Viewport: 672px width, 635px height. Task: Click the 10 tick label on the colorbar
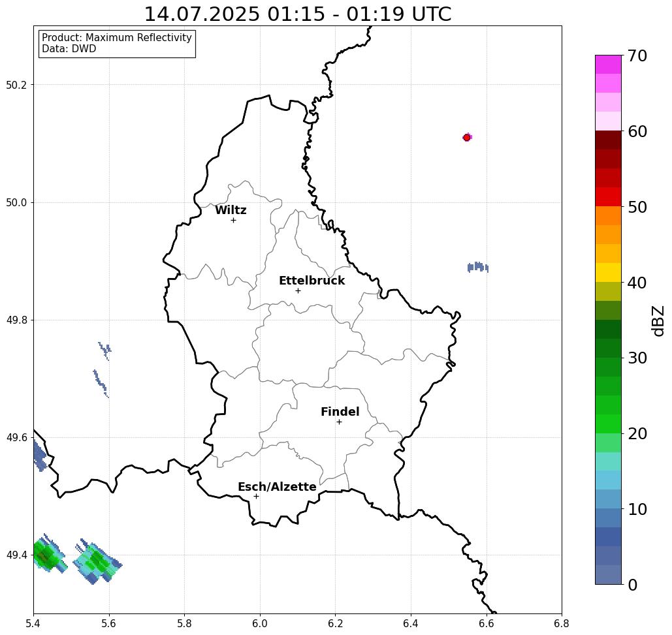tap(637, 509)
